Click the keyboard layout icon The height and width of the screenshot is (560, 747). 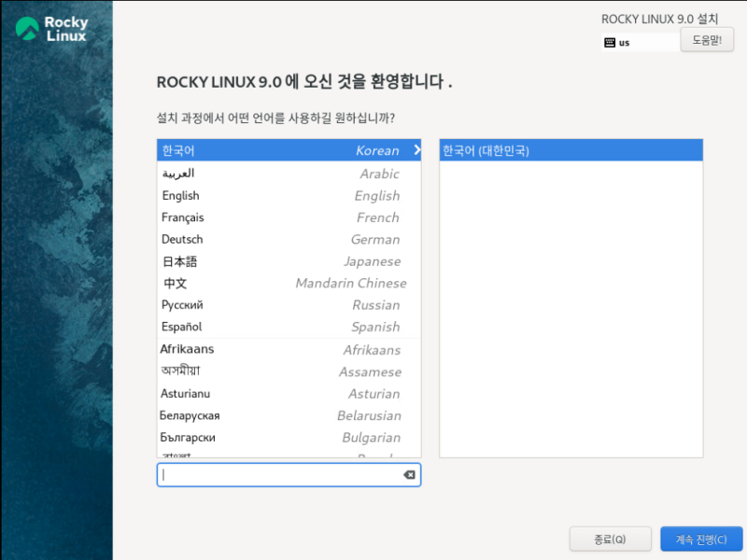610,43
